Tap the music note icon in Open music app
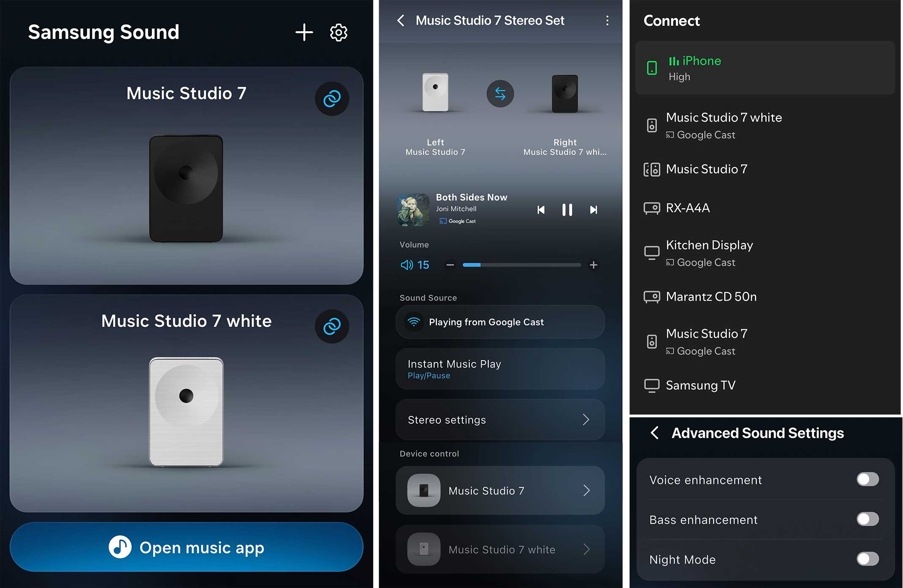 [x=120, y=547]
